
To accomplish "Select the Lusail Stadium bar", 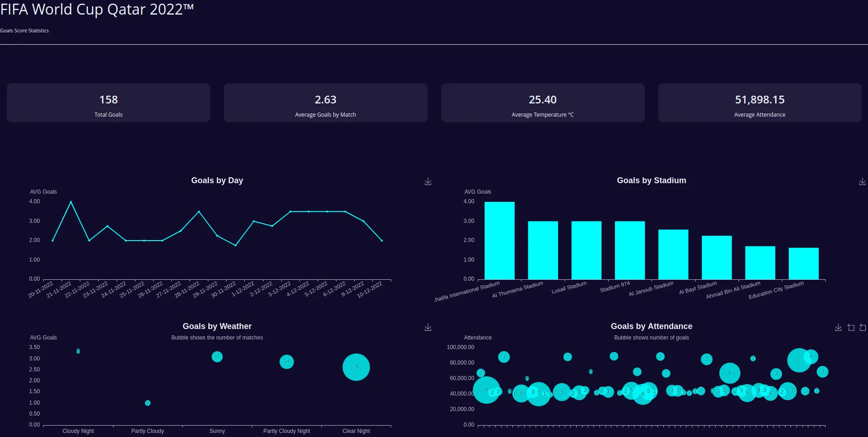I will click(586, 250).
